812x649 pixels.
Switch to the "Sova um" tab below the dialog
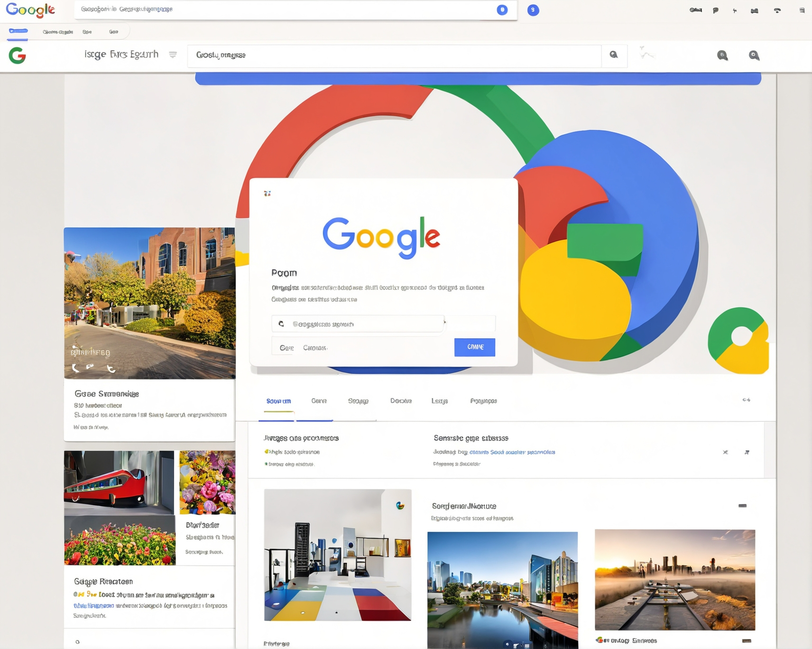coord(278,401)
